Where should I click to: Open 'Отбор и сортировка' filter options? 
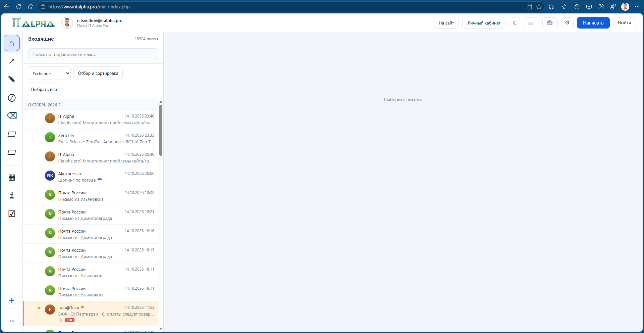(x=98, y=73)
